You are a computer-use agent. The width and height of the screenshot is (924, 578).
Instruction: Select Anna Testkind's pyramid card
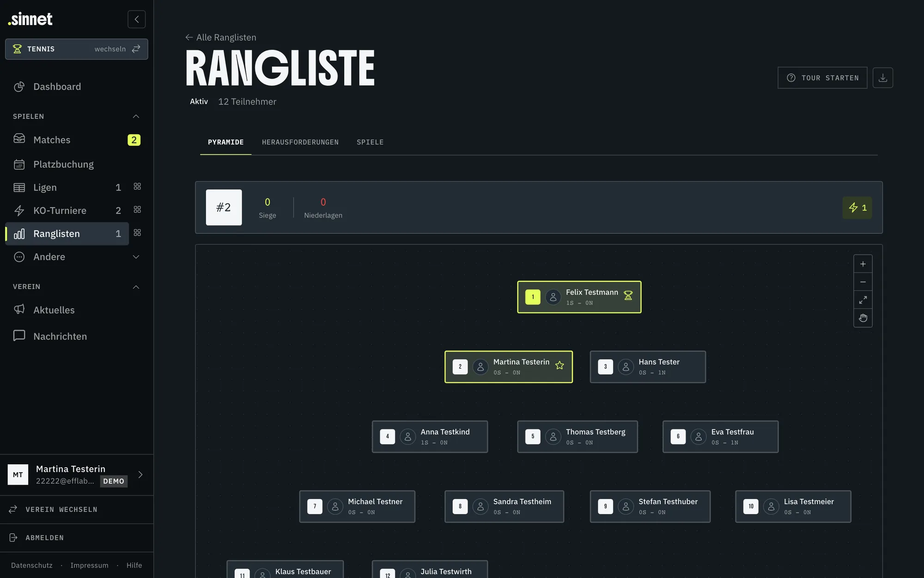(x=430, y=437)
